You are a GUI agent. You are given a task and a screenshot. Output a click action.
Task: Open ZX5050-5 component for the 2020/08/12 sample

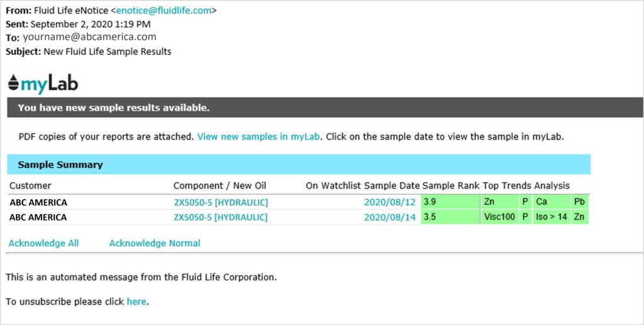(x=221, y=202)
